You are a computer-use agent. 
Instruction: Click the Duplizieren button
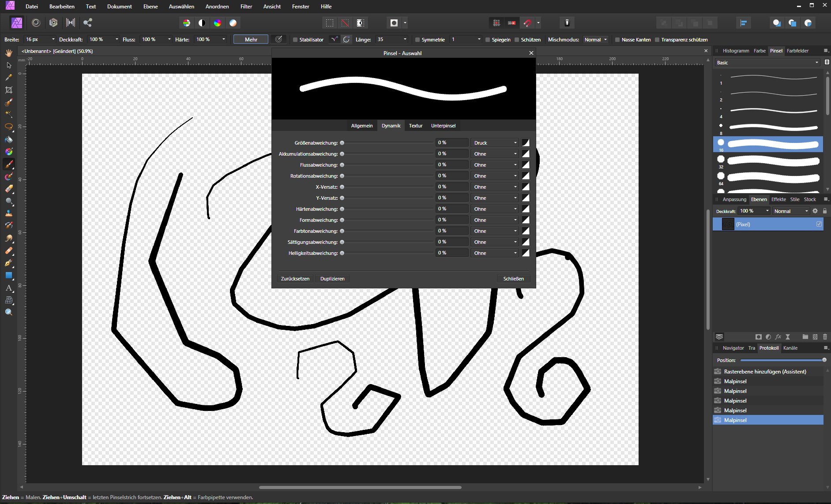pos(332,279)
